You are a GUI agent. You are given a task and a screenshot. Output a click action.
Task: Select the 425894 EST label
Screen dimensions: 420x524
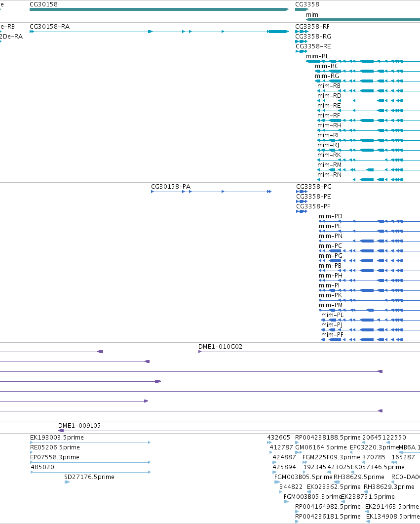pos(284,467)
